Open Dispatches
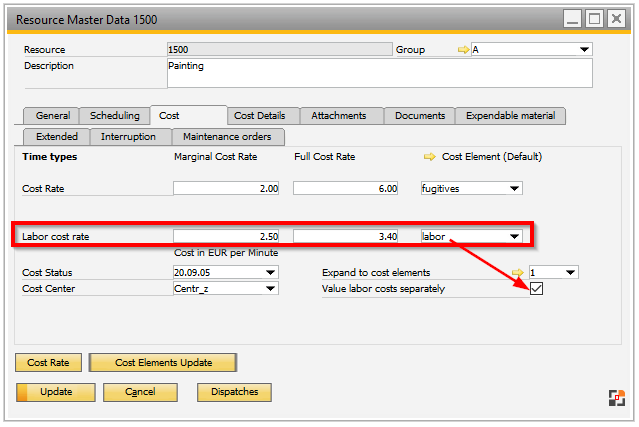Screen dimensions: 639x427 [x=234, y=392]
